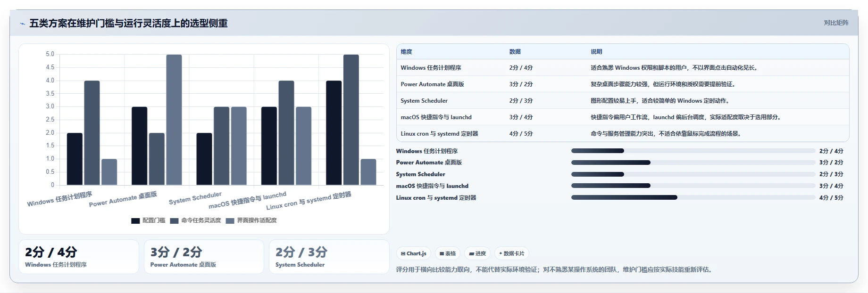
Task: Select table row Windows 任务计划程序
Action: (623, 68)
